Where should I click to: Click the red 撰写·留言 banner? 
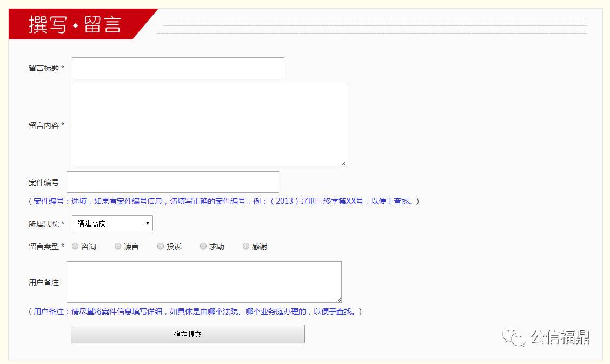click(76, 24)
